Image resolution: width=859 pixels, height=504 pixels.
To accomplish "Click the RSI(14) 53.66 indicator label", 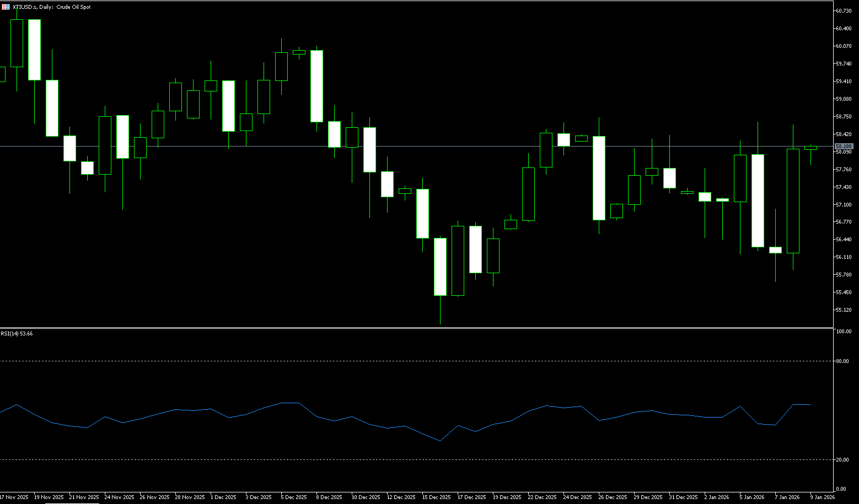I will [x=17, y=334].
